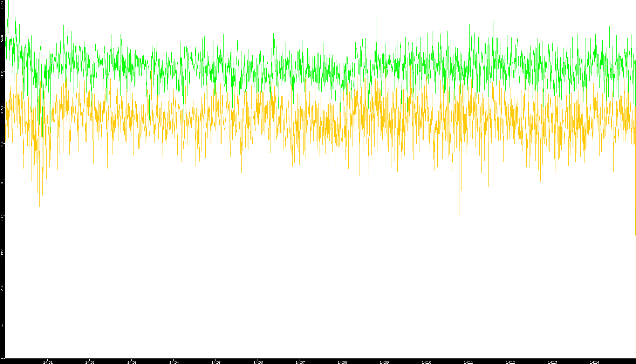Image resolution: width=636 pixels, height=364 pixels.
Task: Select the 14:14 time axis label
Action: click(594, 362)
